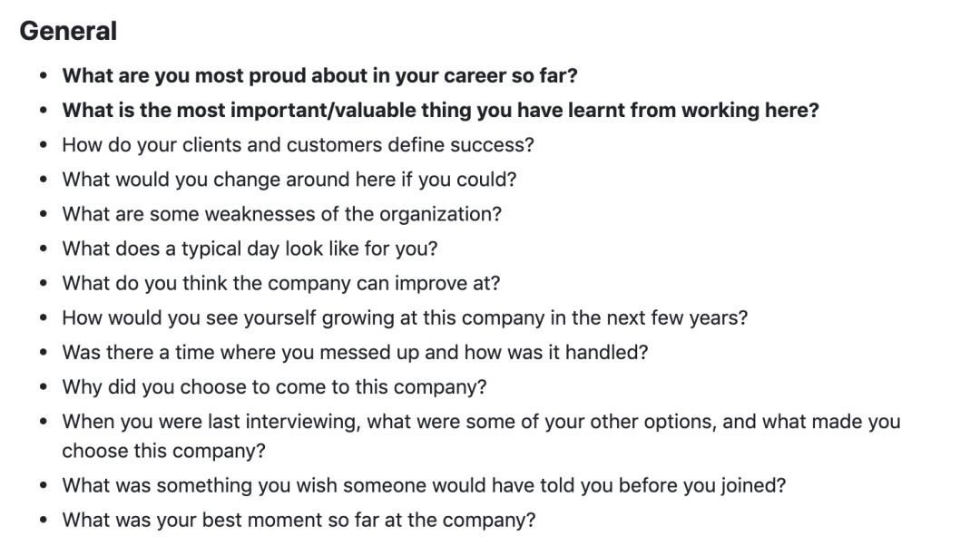Screen dimensions: 980x556
Task: Select 'What would you change around here' line
Action: coord(289,180)
